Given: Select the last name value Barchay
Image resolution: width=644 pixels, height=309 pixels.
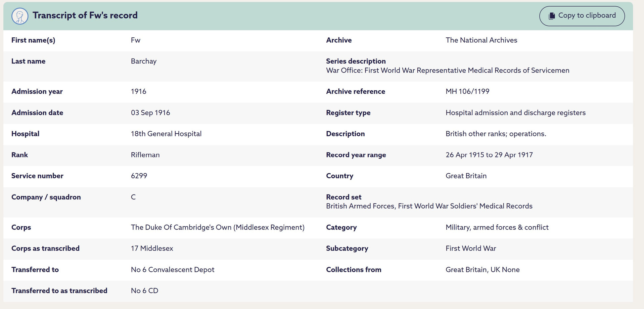Looking at the screenshot, I should (144, 61).
